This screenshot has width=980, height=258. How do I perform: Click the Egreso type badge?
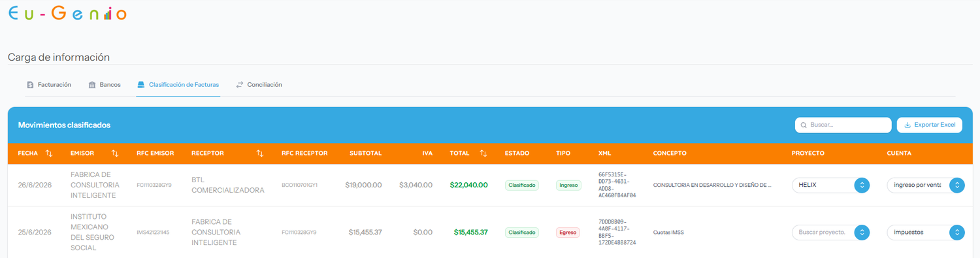click(x=568, y=233)
